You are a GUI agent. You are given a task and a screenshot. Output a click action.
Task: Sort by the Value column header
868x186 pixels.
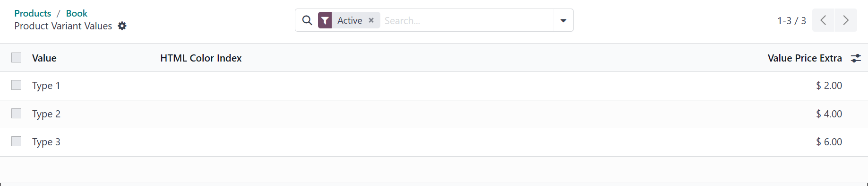point(44,58)
